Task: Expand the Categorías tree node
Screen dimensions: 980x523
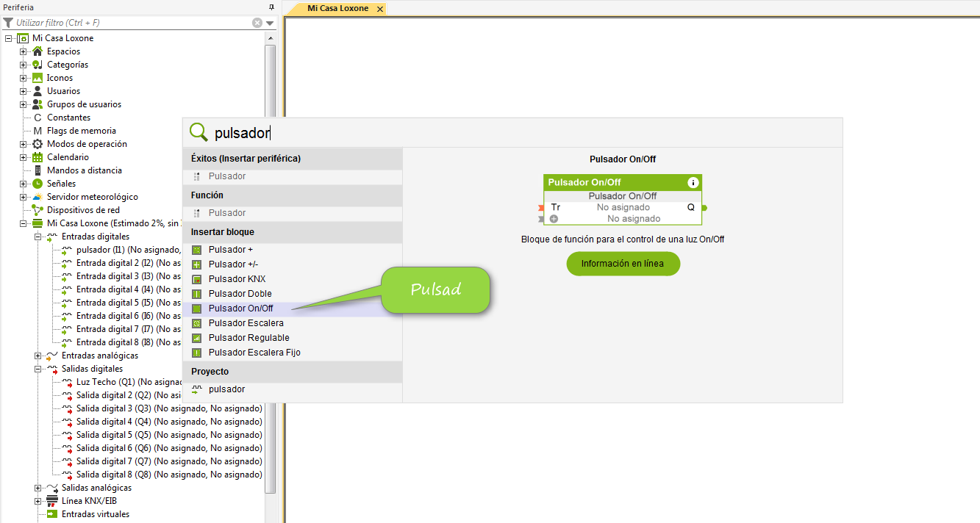Action: 24,65
